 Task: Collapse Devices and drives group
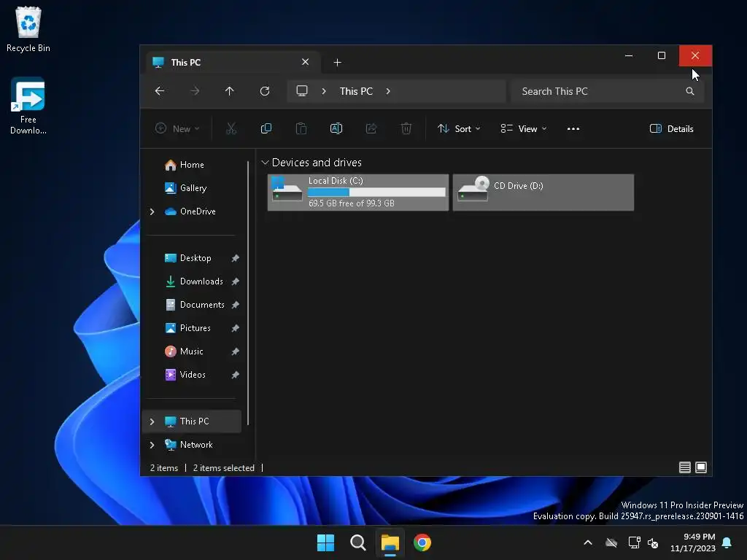point(265,163)
